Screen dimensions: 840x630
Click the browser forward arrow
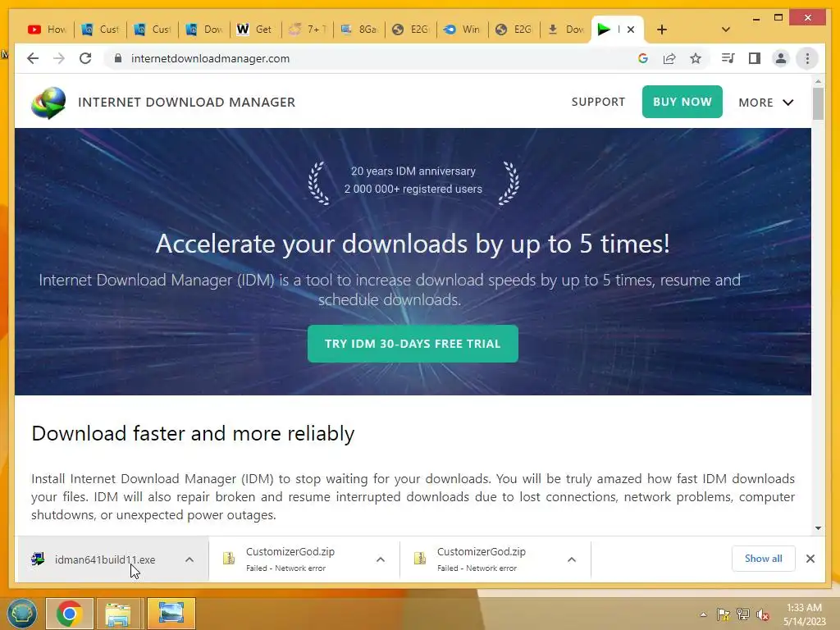[59, 58]
